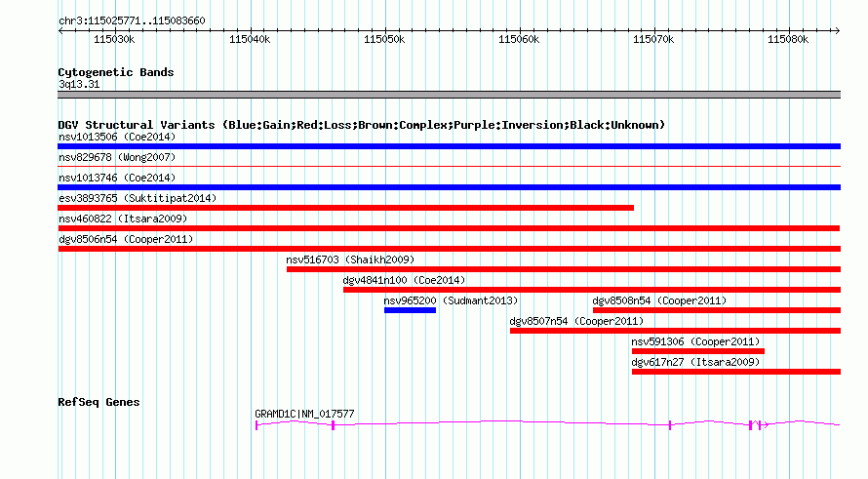Open variant label dgv8507n54 (Cooper2011)
This screenshot has width=868, height=479.
[576, 321]
